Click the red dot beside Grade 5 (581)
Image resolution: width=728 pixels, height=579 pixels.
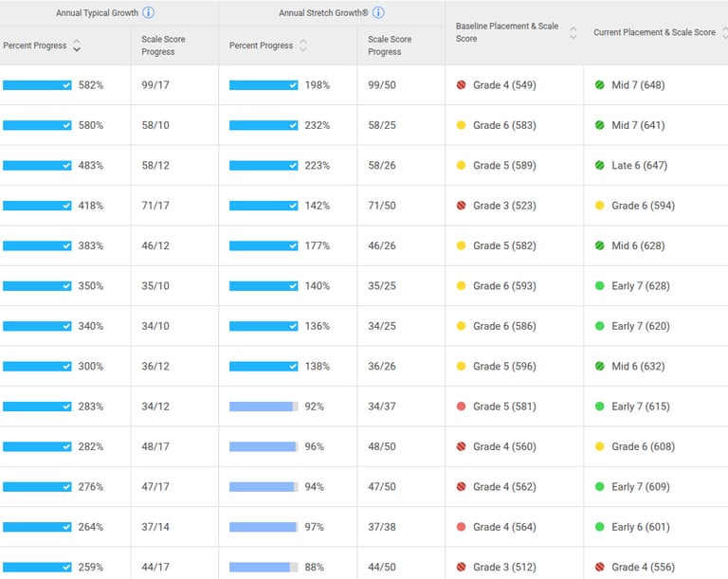point(461,407)
